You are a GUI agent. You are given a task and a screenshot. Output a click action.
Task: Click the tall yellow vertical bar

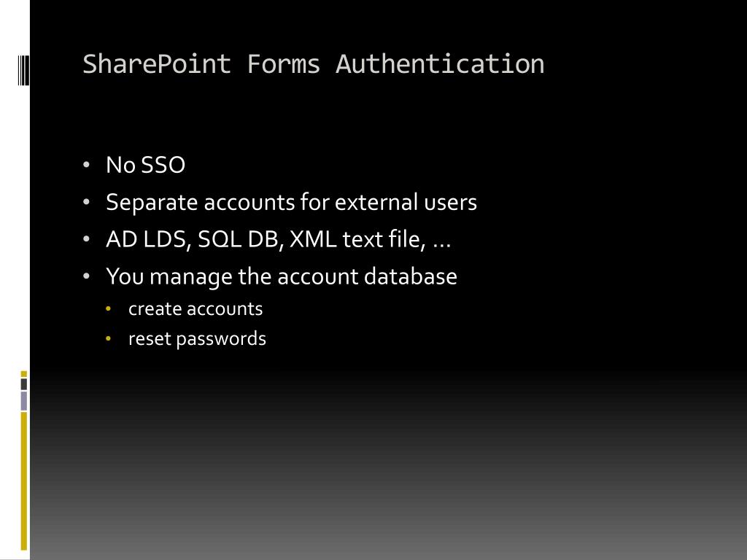point(23,480)
